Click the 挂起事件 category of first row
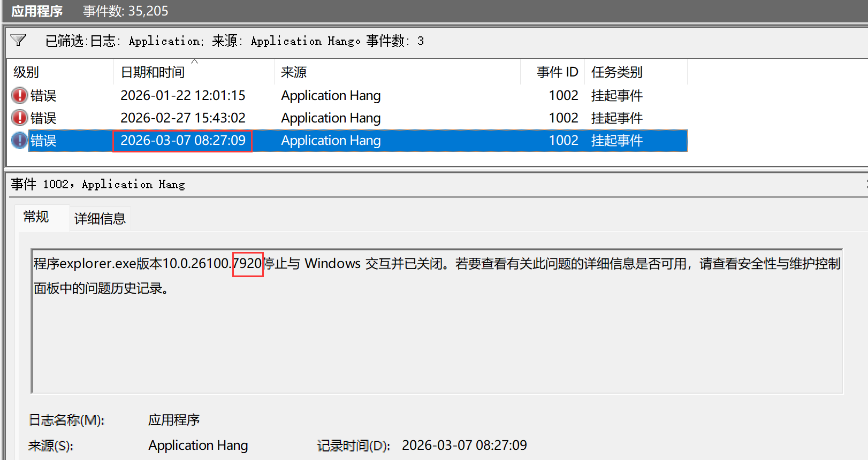Screen dimensions: 868x460 [616, 96]
